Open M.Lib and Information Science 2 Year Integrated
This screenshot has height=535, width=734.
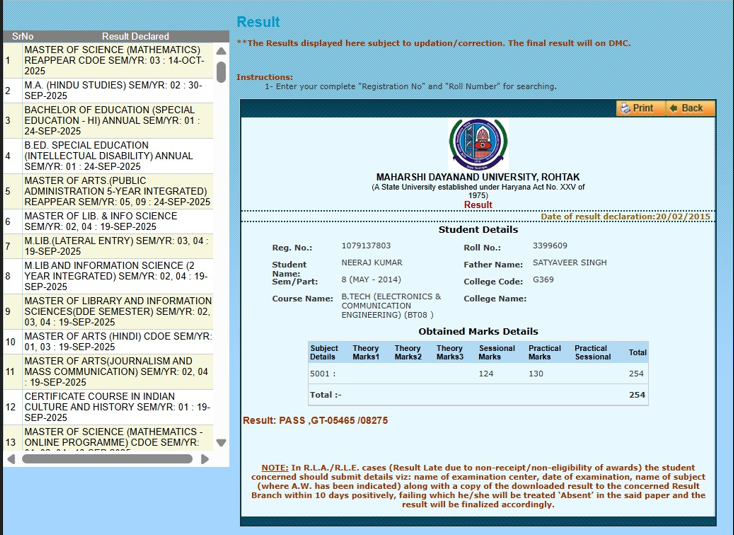[108, 276]
